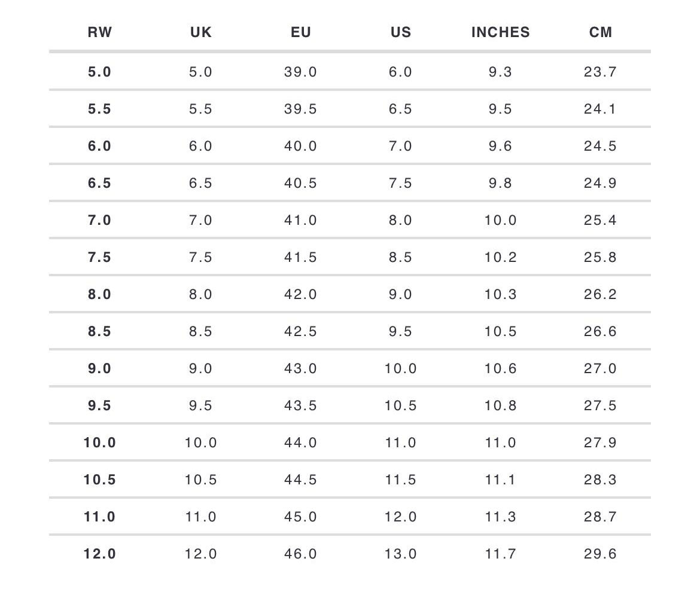Viewport: 700px width, 595px height.
Task: Select EU size 42.0 cell
Action: click(x=301, y=295)
